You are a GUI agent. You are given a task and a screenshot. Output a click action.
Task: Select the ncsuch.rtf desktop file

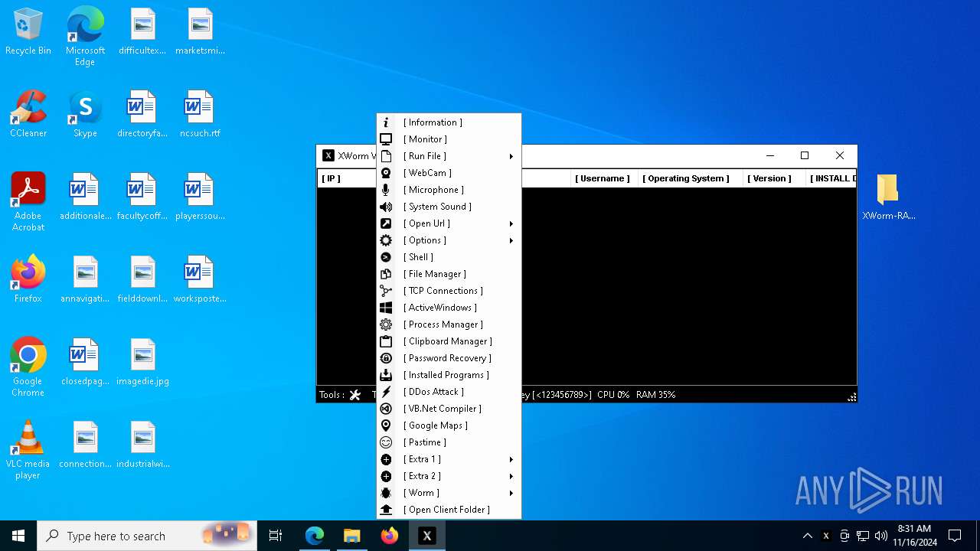coord(200,115)
